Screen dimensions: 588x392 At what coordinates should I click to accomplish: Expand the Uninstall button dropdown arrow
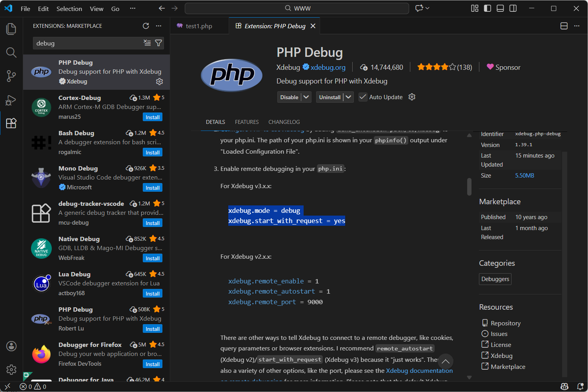[x=348, y=97]
